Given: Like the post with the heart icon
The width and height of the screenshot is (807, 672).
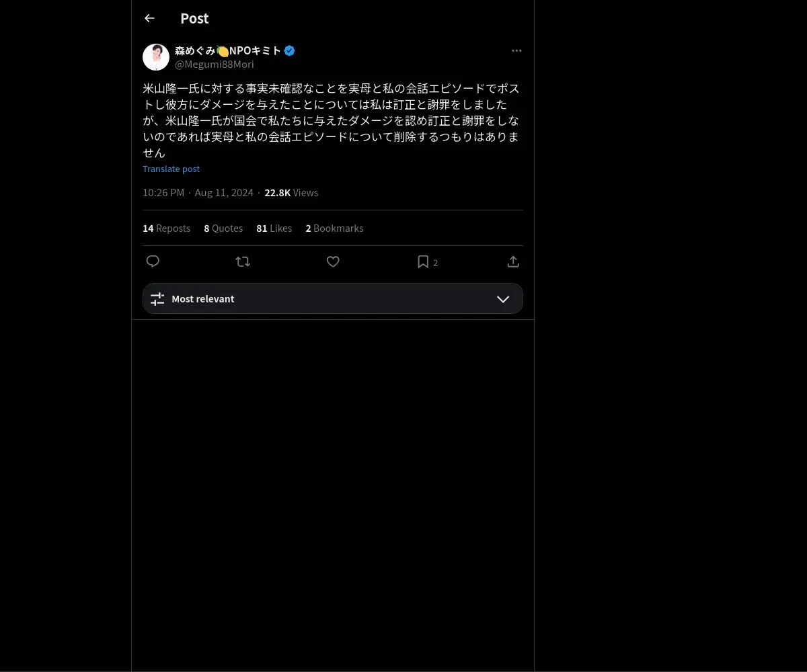Looking at the screenshot, I should (333, 261).
